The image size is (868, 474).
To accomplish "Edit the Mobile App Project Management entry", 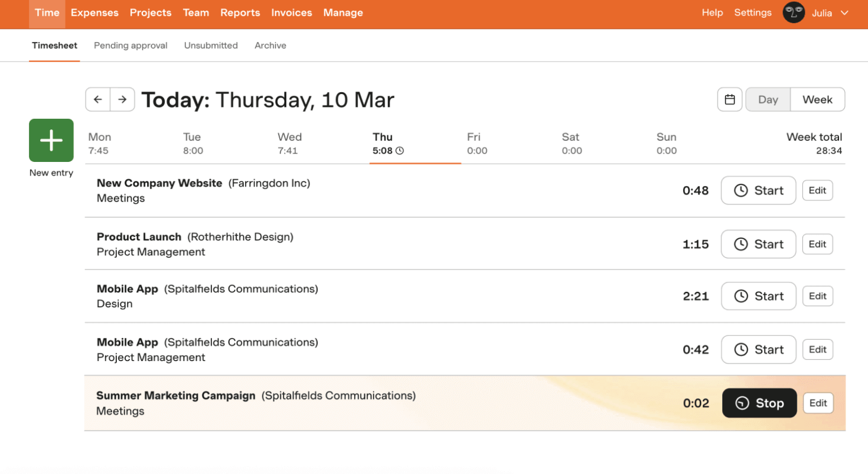I will click(817, 349).
